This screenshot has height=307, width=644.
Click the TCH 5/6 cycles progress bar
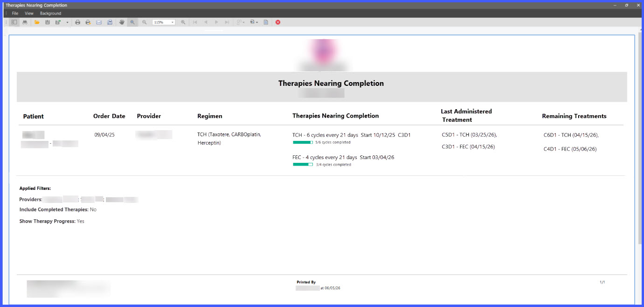(x=303, y=142)
